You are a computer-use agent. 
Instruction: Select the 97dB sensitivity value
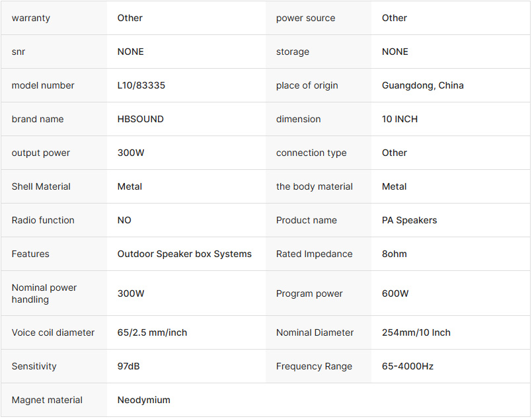128,366
